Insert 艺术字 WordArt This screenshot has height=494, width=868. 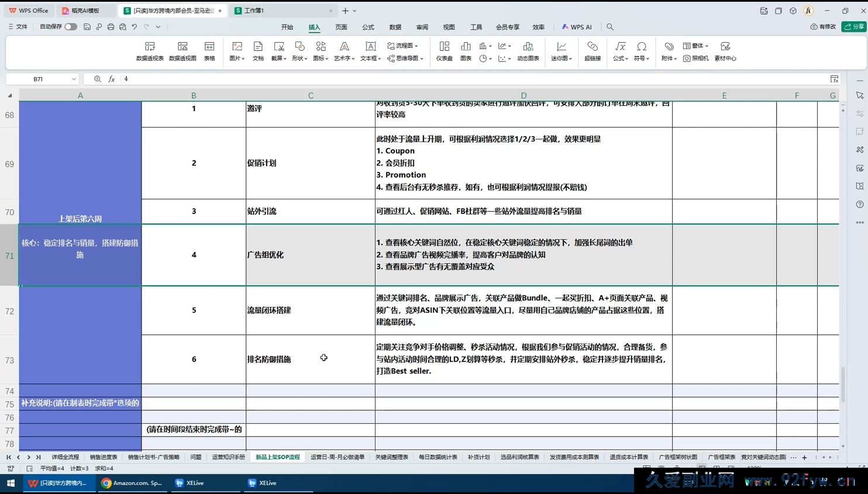pos(344,51)
